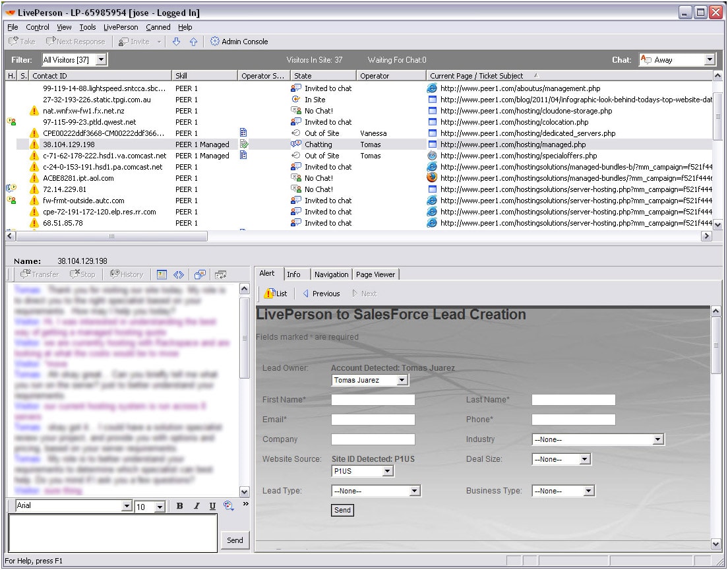Open the File menu
Image resolution: width=728 pixels, height=570 pixels.
[13, 27]
